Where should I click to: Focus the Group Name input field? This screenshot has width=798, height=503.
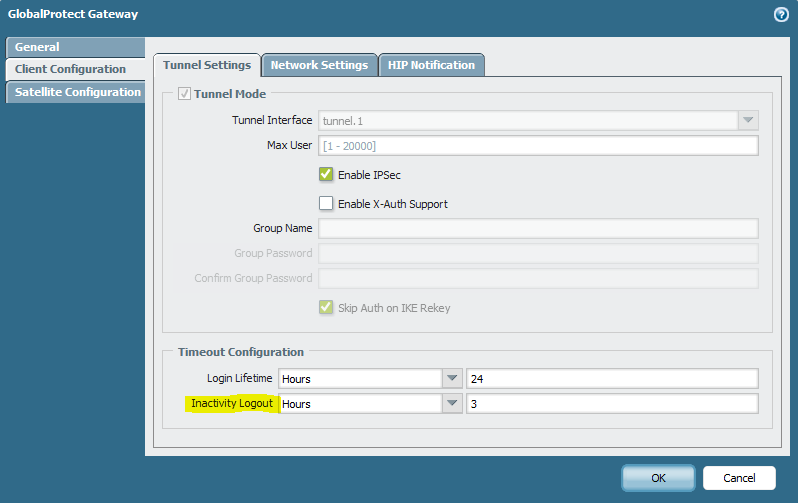pos(538,228)
